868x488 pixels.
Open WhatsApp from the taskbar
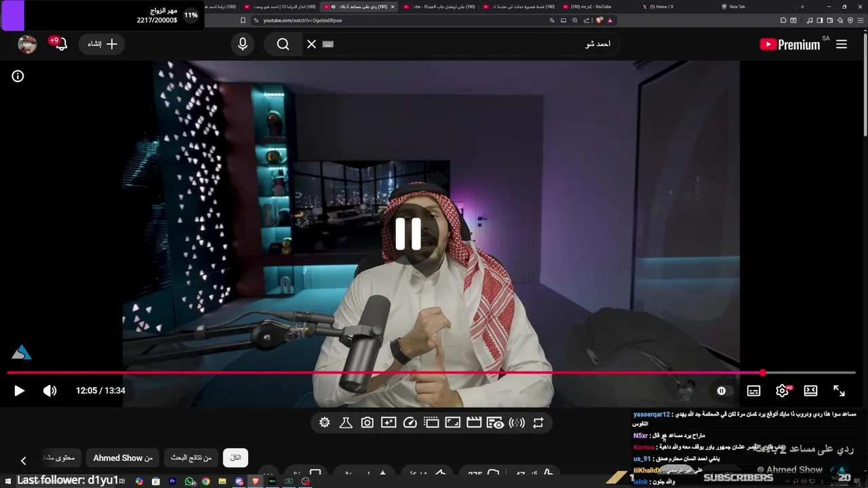(x=189, y=481)
